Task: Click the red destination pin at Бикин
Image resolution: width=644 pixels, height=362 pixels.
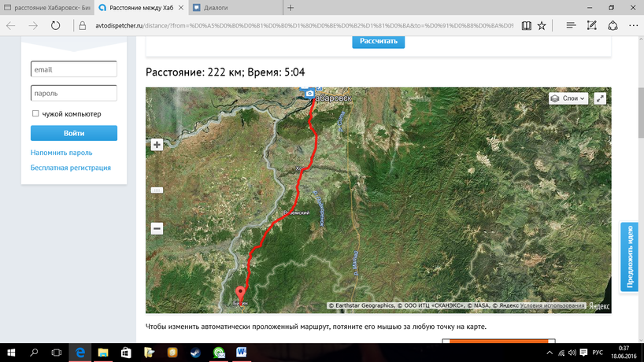Action: pyautogui.click(x=240, y=294)
